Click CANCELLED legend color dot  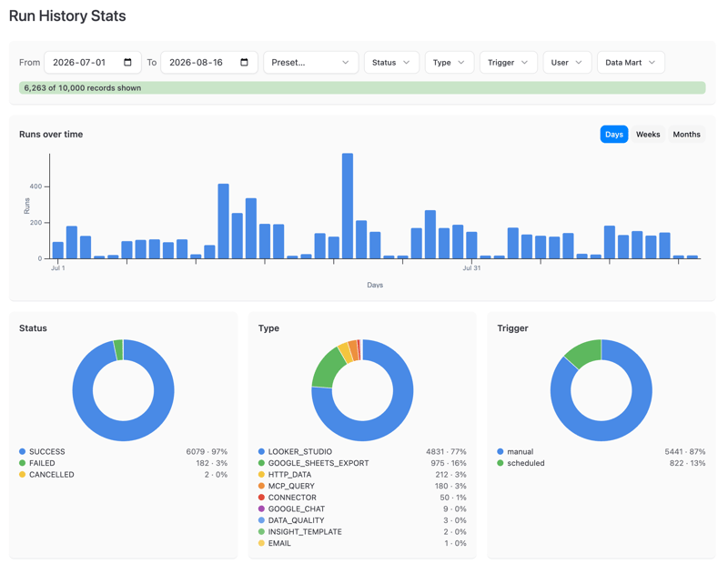pyautogui.click(x=22, y=475)
